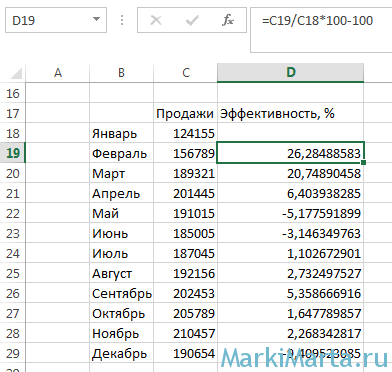Screen dimensions: 392x372
Task: Select cell with 1,102672901
Action: tap(291, 253)
